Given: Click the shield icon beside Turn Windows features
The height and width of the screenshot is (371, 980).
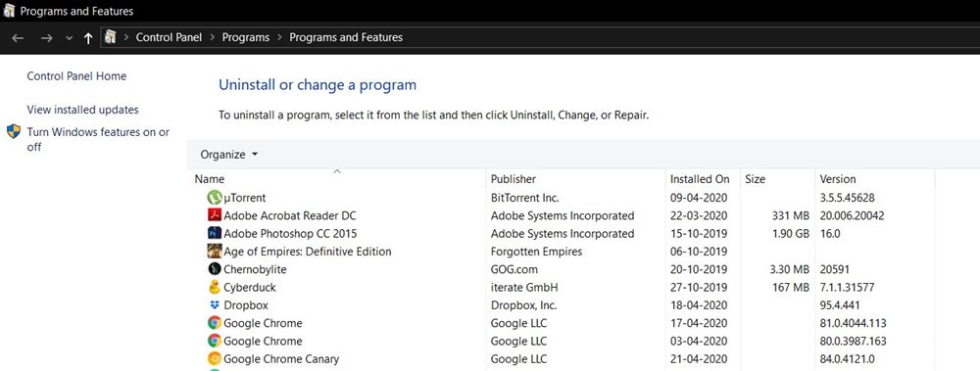Looking at the screenshot, I should coord(13,131).
